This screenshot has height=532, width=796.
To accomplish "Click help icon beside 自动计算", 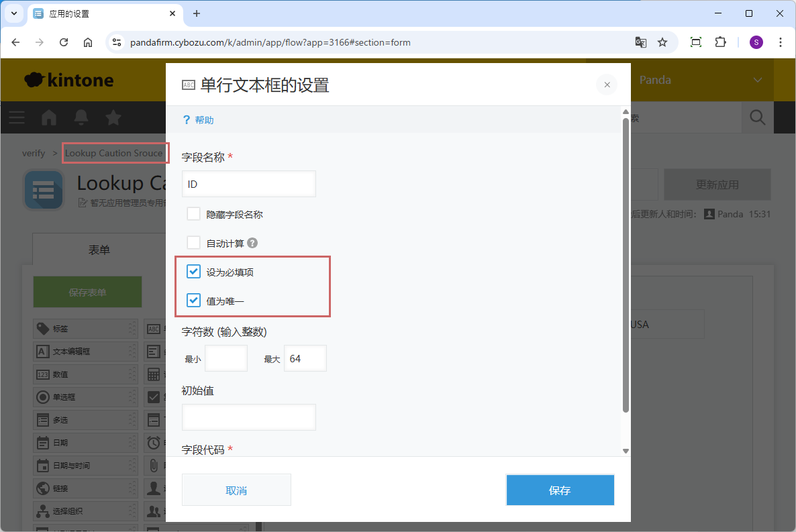I will 252,244.
